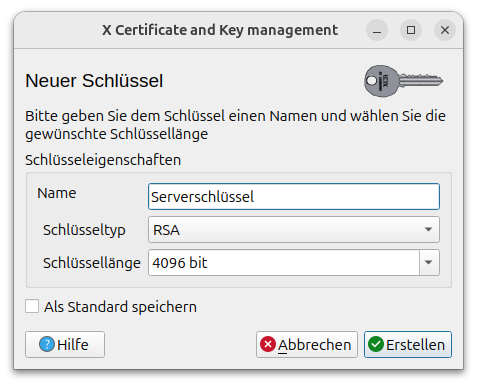
Task: Click the '4096 bit' key length text field
Action: (284, 263)
